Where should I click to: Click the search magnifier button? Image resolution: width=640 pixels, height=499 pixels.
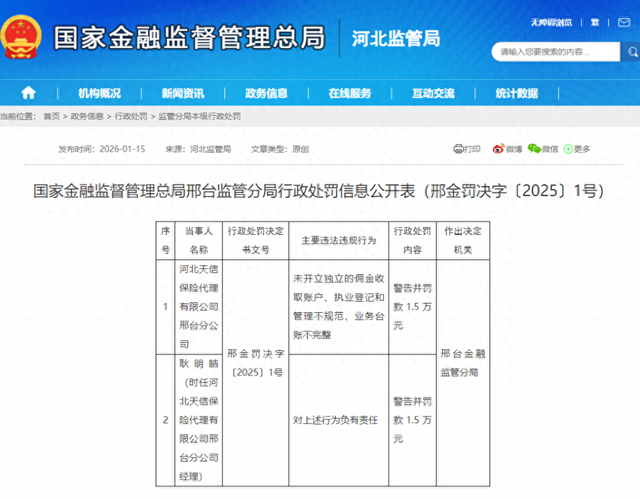pos(632,52)
